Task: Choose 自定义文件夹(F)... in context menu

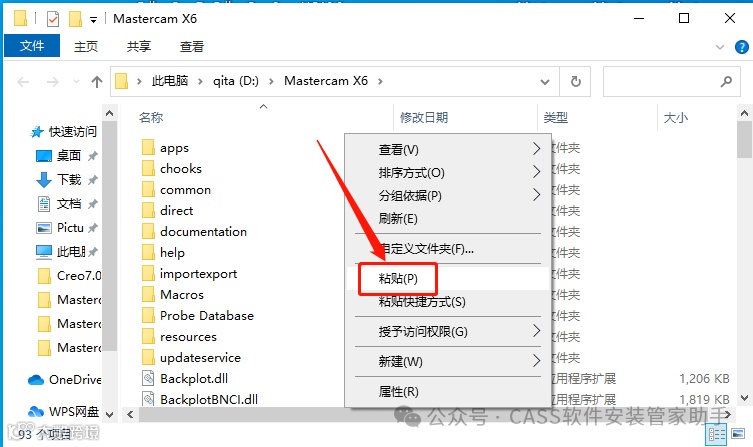Action: pos(448,249)
